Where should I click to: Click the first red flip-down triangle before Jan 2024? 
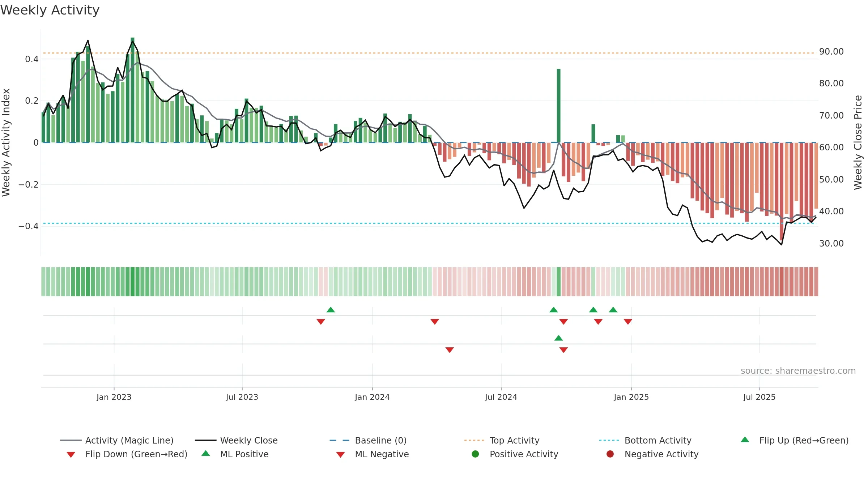321,322
